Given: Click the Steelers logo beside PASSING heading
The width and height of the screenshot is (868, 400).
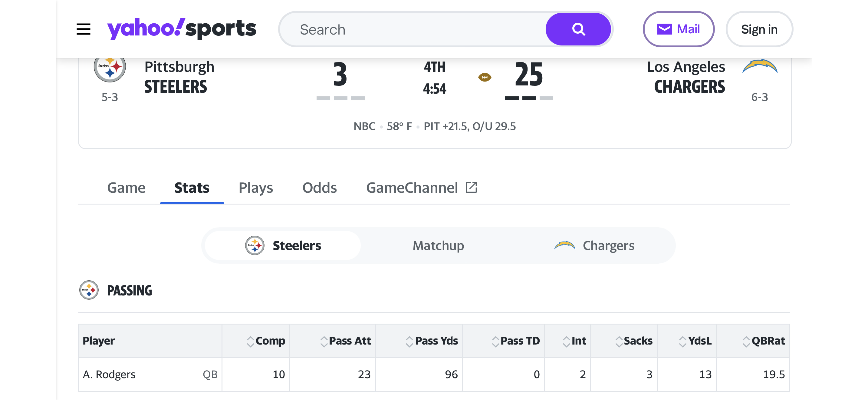Looking at the screenshot, I should (x=89, y=290).
